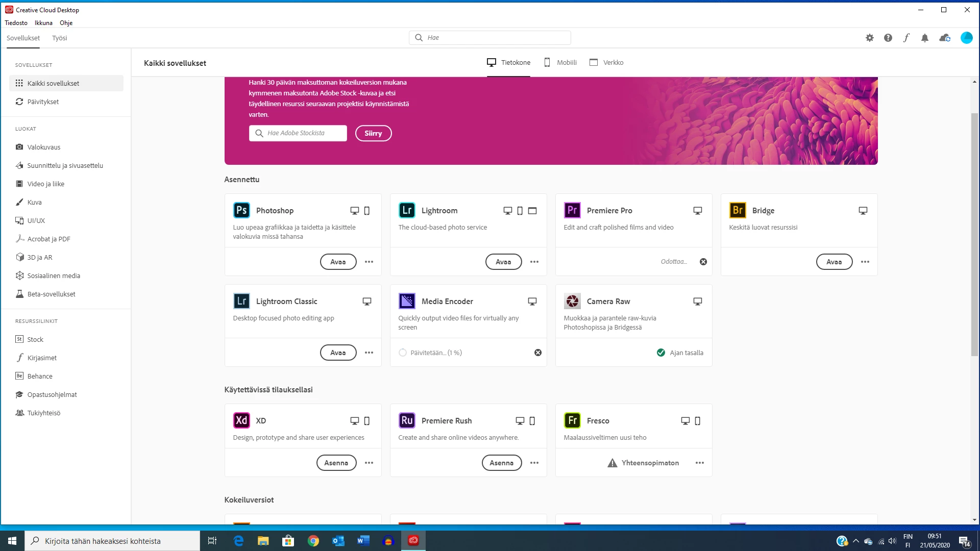This screenshot has height=551, width=980.
Task: Open Chrome from the Windows taskbar
Action: [313, 541]
